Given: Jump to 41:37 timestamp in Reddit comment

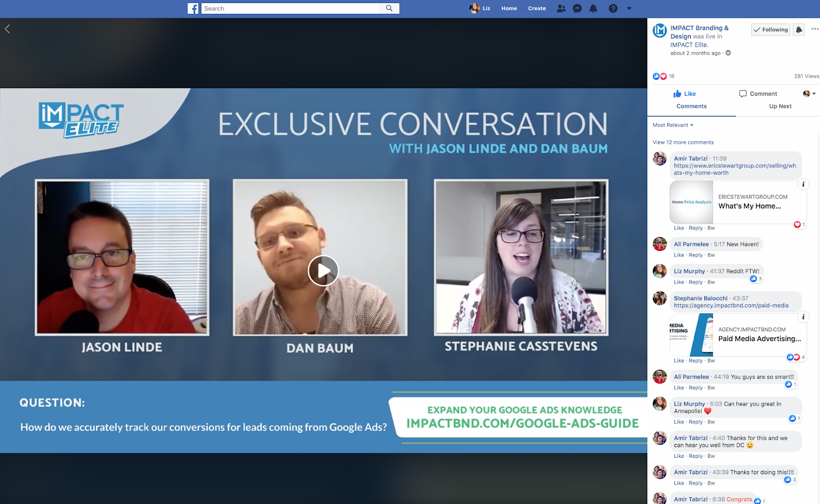Looking at the screenshot, I should point(717,271).
